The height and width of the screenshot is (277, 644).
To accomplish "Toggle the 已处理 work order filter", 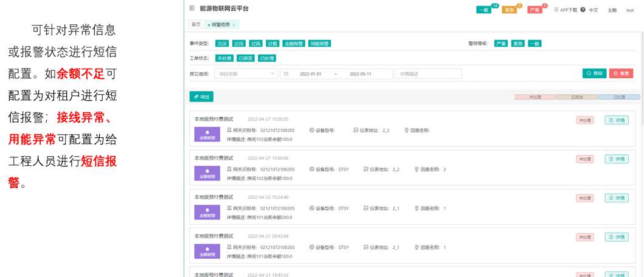I will (x=267, y=58).
